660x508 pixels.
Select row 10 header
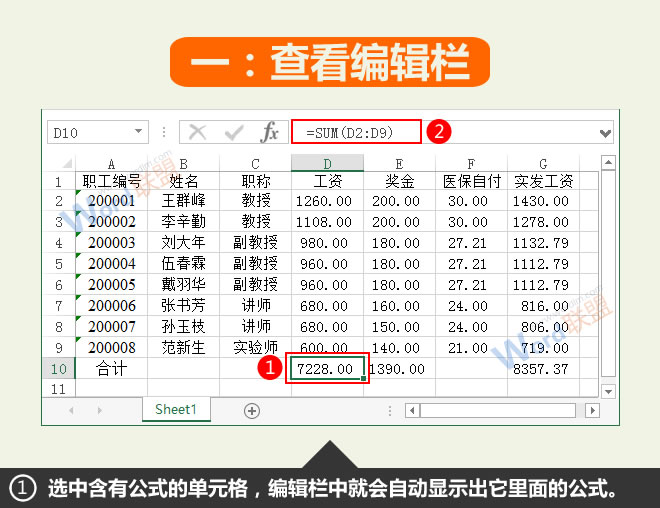[58, 369]
